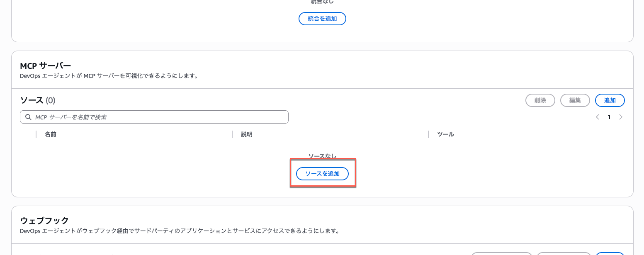Click the blue 追加 button in the ソース header

tap(610, 100)
